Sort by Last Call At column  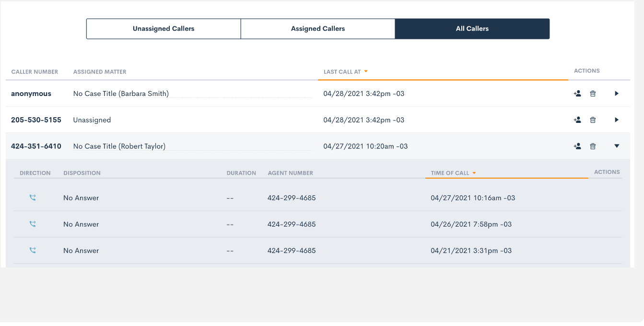coord(342,72)
